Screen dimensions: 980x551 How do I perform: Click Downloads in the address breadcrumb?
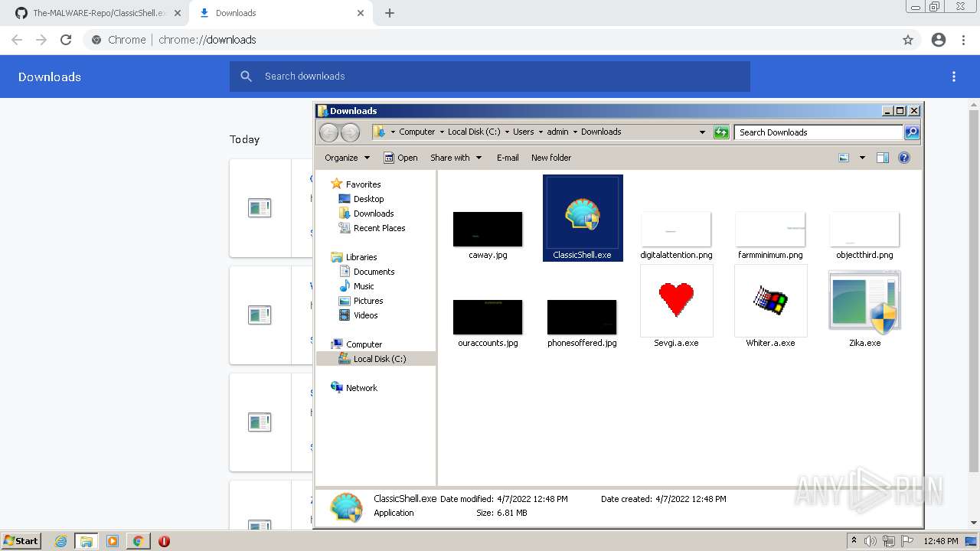(601, 132)
